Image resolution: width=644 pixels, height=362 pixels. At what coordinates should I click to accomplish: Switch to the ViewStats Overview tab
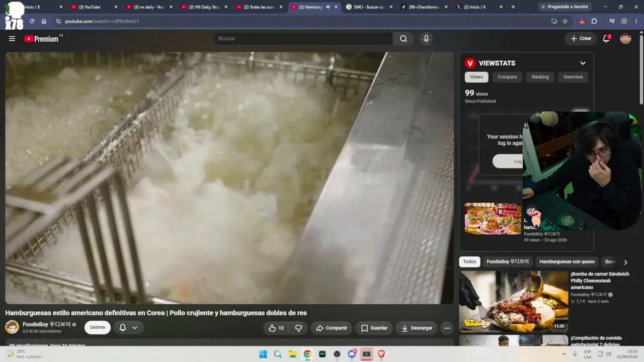573,77
